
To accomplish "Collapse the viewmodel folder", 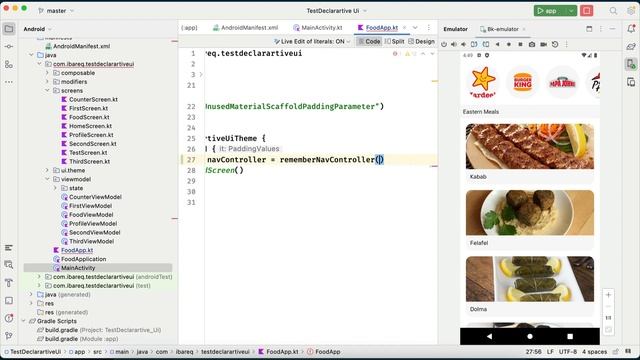I will coord(47,179).
